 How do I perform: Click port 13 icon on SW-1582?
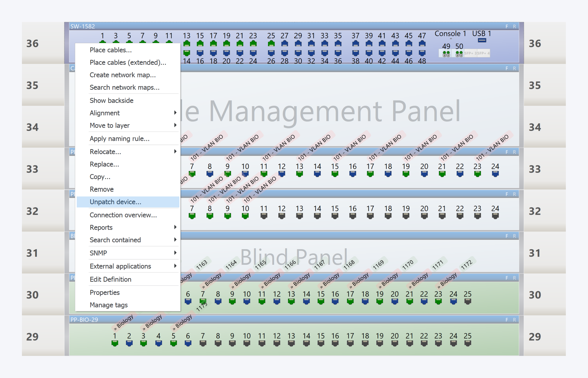tap(187, 44)
